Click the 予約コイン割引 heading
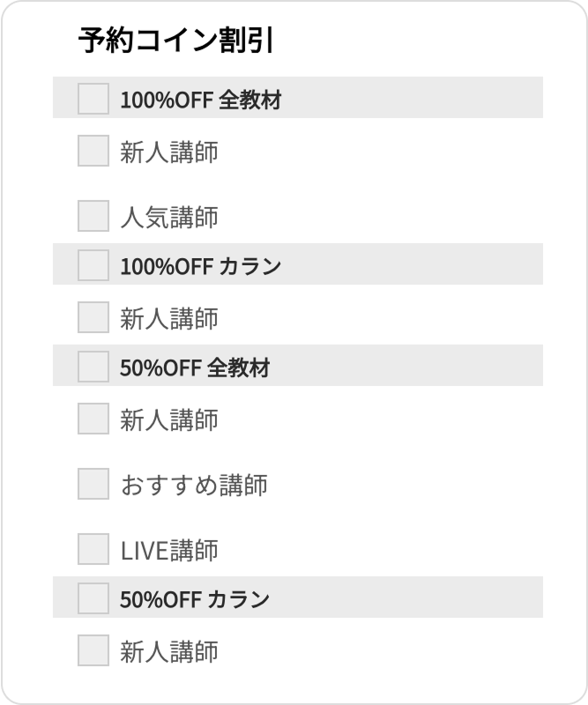588x705 pixels. coord(175,41)
